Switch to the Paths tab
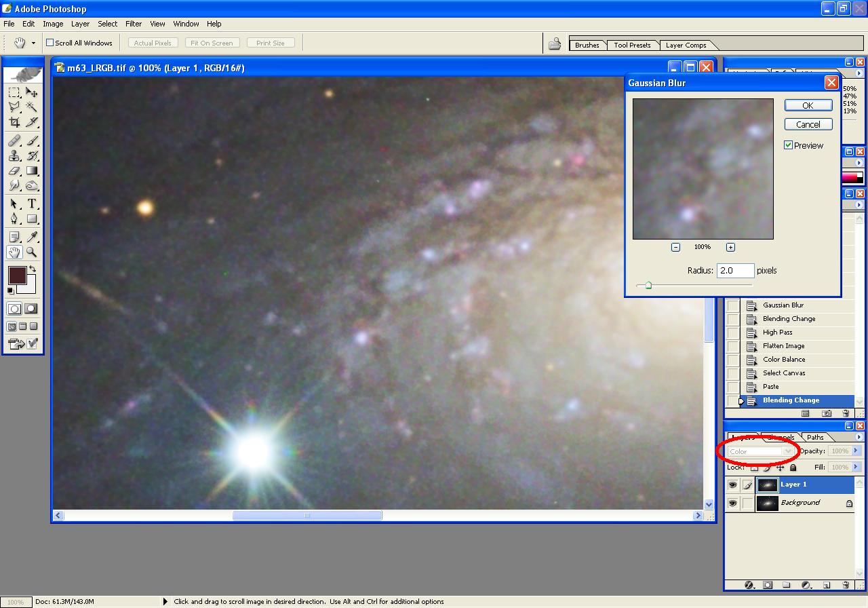868x608 pixels. coord(815,438)
